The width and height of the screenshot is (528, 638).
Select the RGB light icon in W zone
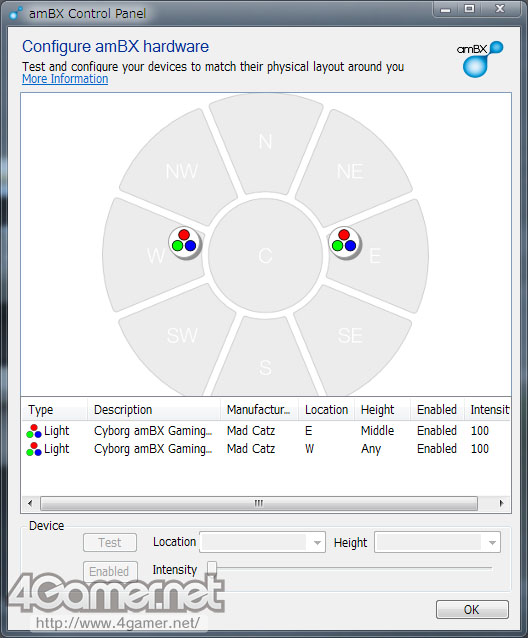point(185,243)
